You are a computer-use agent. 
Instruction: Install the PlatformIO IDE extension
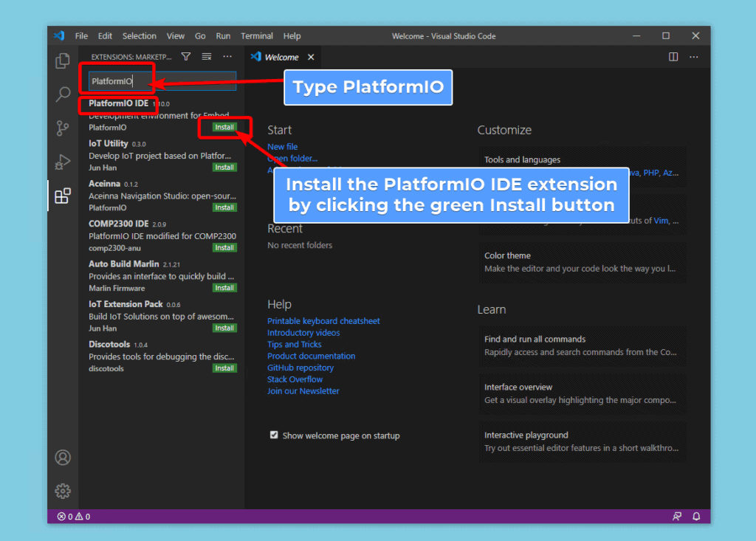[224, 127]
